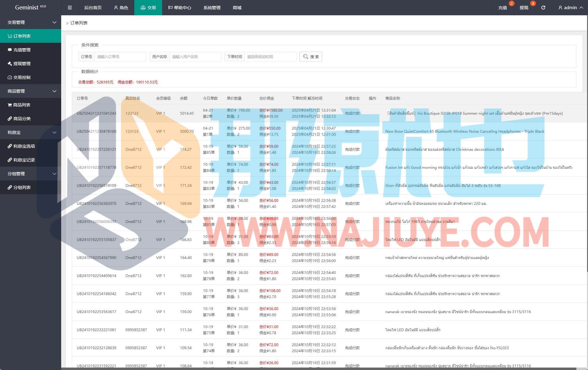Open 充值管理 sidebar item
Viewport: 588px width, 370px height.
click(22, 50)
